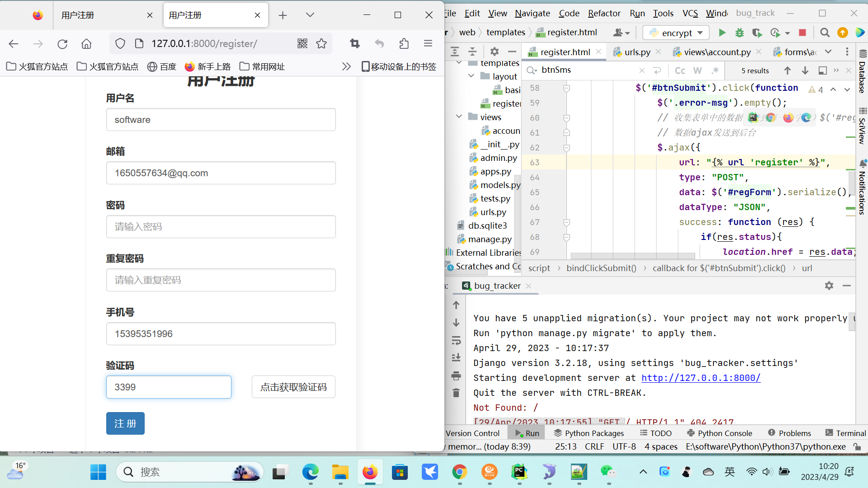This screenshot has width=868, height=488.
Task: Open File Explorer from taskbar
Action: point(340,472)
